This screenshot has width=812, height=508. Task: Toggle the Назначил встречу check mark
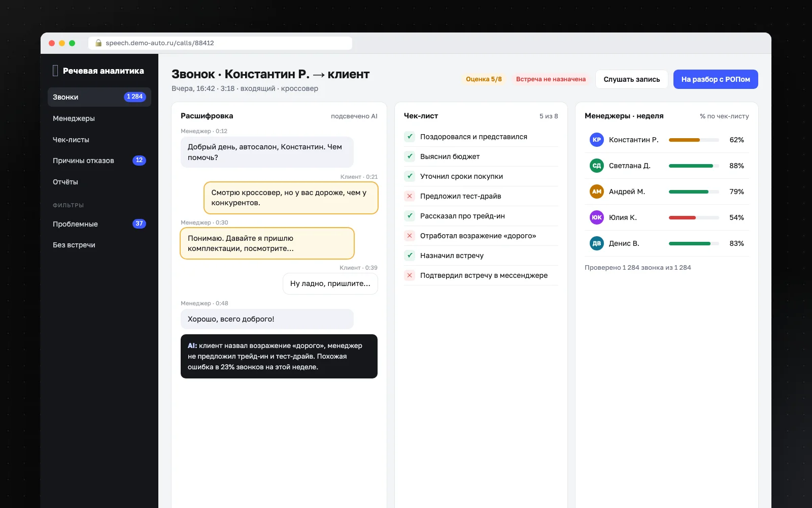pos(410,256)
